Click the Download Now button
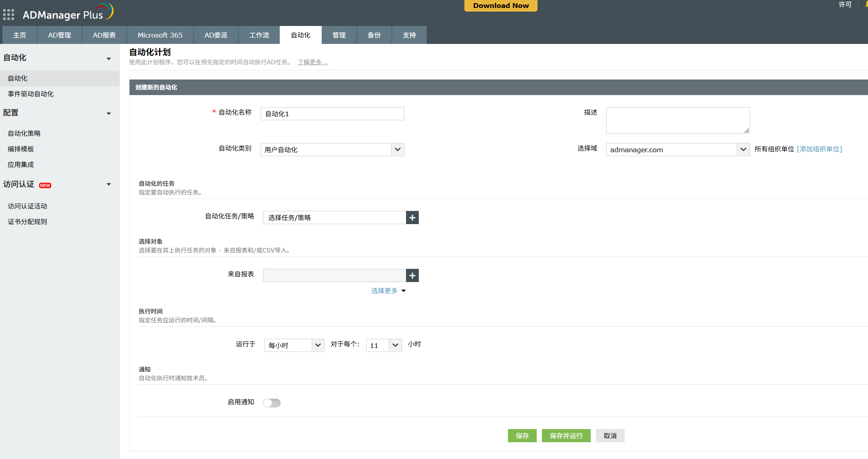Image resolution: width=868 pixels, height=459 pixels. pyautogui.click(x=501, y=6)
